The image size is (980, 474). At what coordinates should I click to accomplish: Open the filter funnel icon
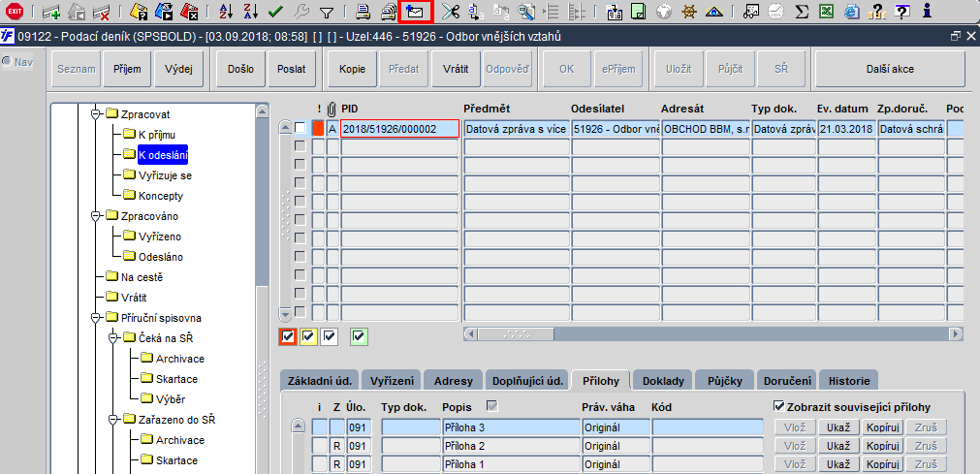click(326, 11)
